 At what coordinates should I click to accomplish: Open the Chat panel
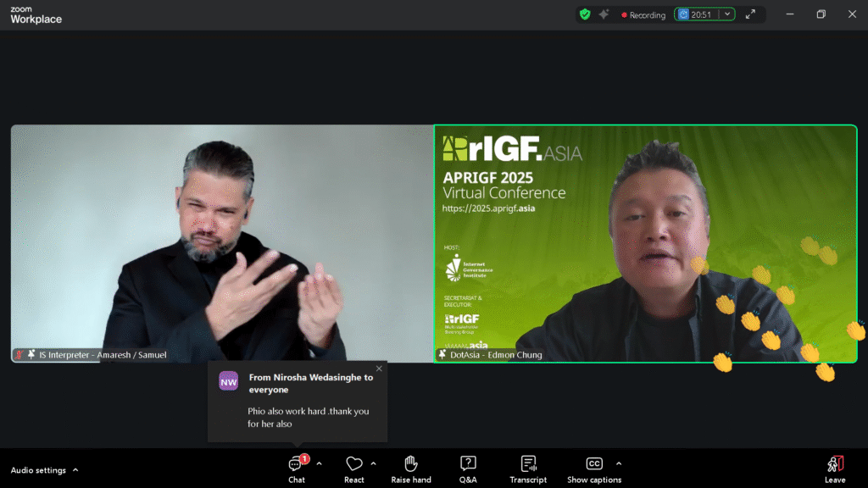coord(296,469)
